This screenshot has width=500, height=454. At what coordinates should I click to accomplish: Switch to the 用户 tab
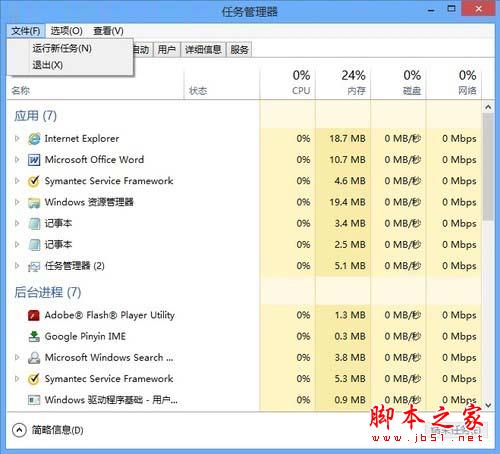click(167, 50)
